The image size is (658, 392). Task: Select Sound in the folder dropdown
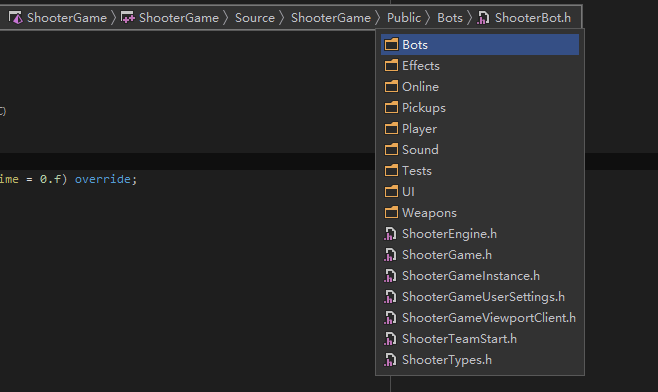tap(480, 149)
